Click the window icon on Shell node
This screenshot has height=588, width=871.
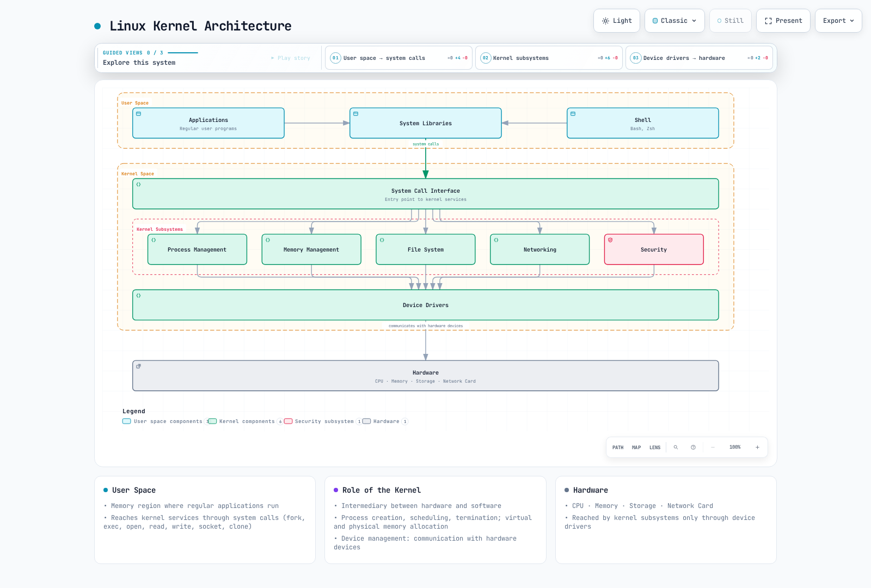click(x=573, y=114)
